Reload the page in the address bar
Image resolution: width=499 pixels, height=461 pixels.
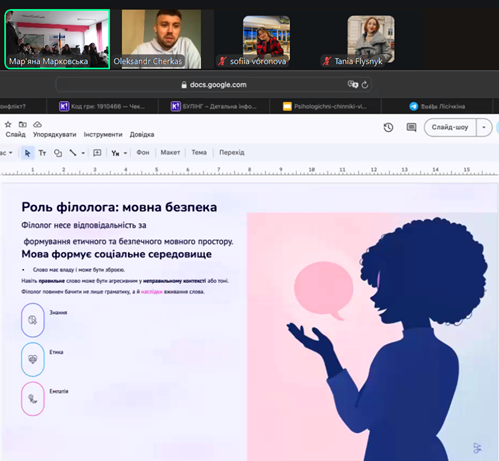pyautogui.click(x=365, y=85)
